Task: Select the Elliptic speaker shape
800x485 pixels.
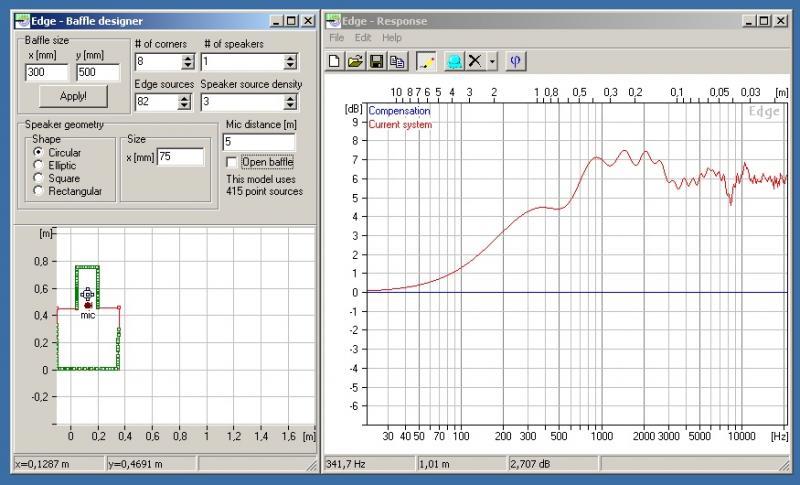Action: coord(38,165)
